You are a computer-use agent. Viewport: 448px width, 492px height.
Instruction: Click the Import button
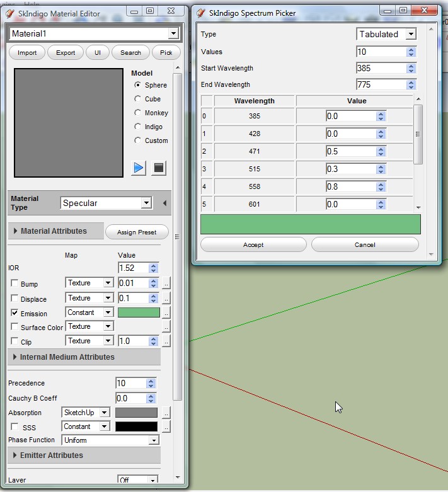27,53
